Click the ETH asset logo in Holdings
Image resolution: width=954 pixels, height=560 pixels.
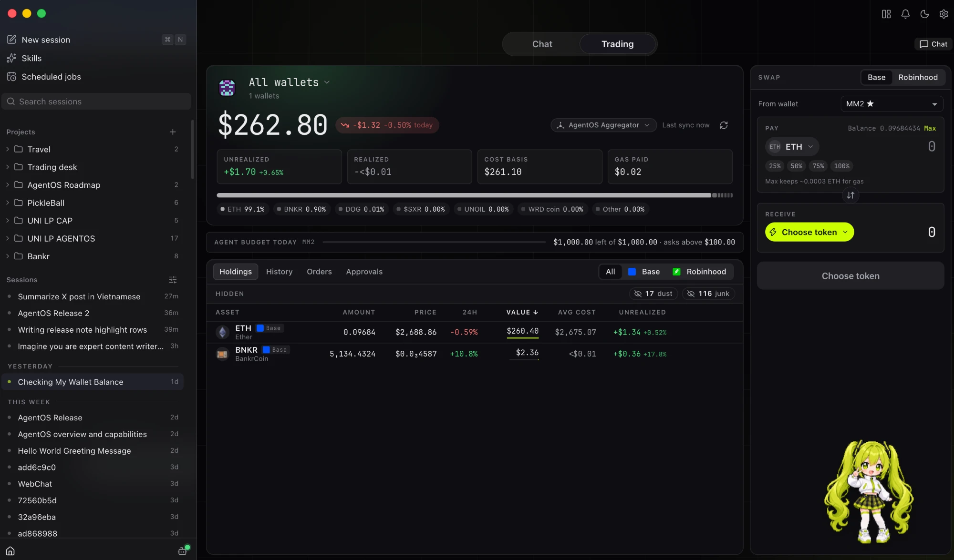[x=222, y=332]
